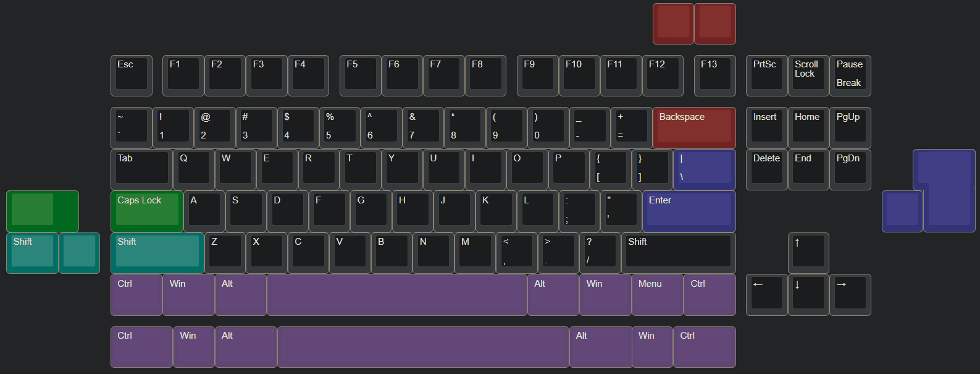Select the Scroll Lock key

click(x=808, y=75)
